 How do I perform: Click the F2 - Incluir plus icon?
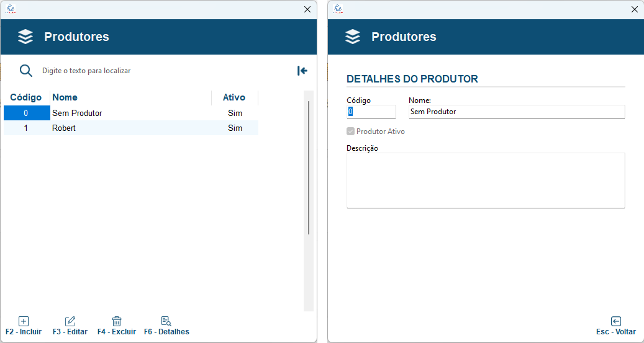pos(24,321)
